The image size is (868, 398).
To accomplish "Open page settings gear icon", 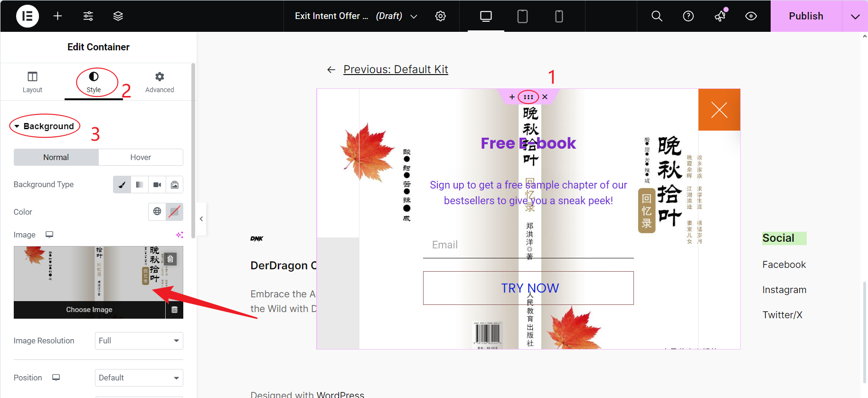I will [440, 16].
